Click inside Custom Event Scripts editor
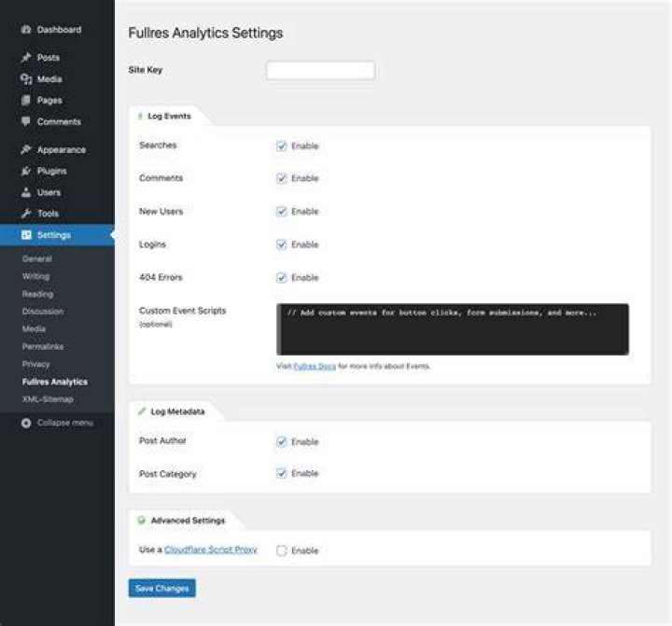This screenshot has height=626, width=672. pyautogui.click(x=453, y=329)
